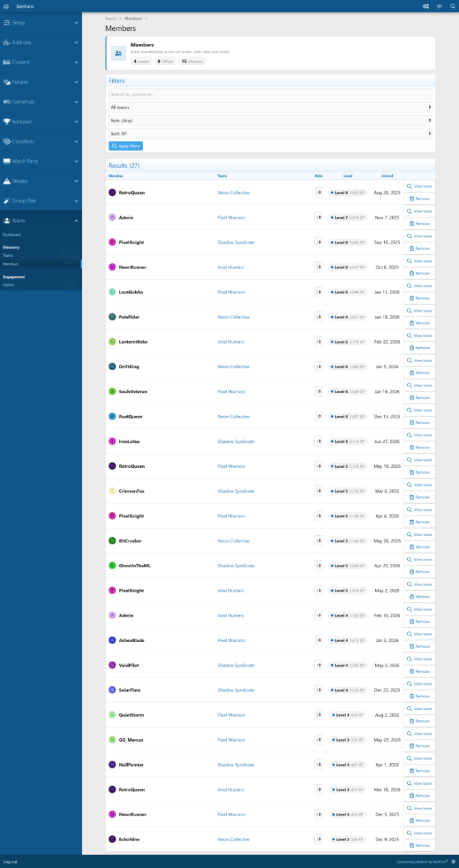Click the Apply filters button

point(125,146)
